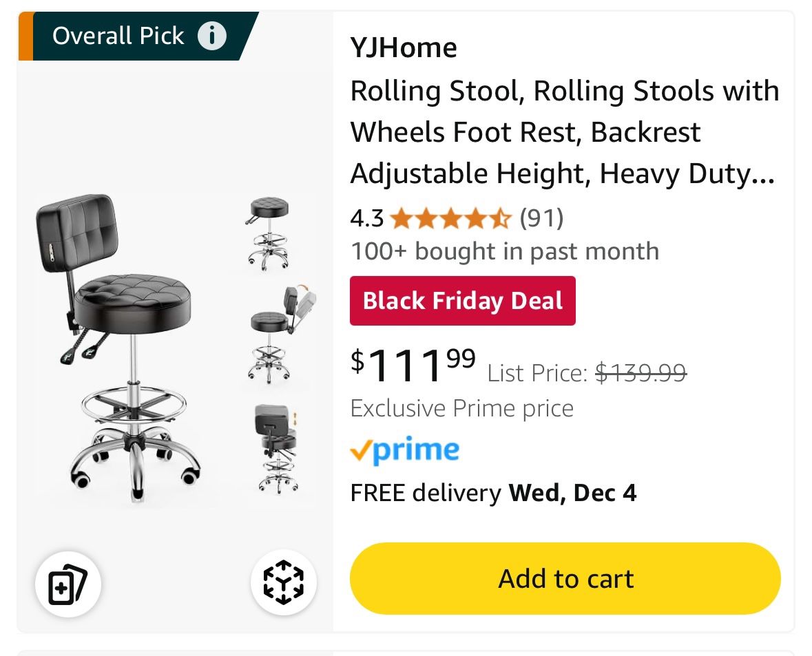The height and width of the screenshot is (656, 812).
Task: Select the strikethrough list price
Action: 641,372
